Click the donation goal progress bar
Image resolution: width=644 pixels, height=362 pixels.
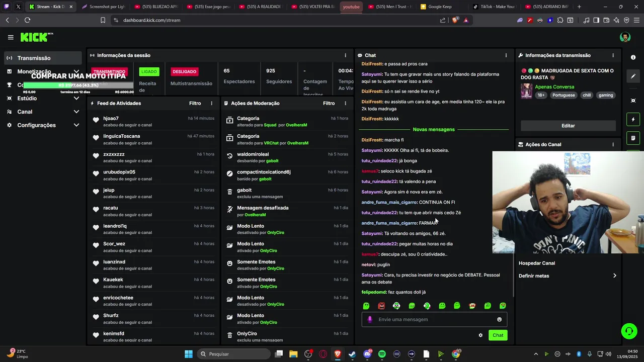tap(78, 85)
